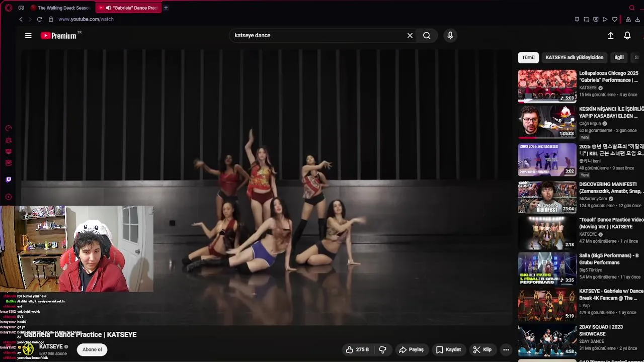Open the Lollapalooza Chicago 2025 Gabriela thumbnail
Image resolution: width=644 pixels, height=362 pixels.
pyautogui.click(x=547, y=86)
